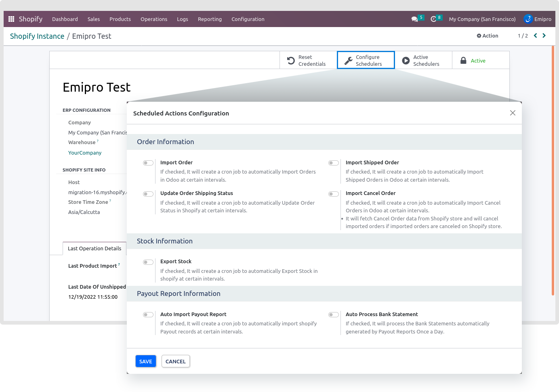Click the Auto Process Bank Statement label
This screenshot has width=559, height=392.
coord(382,314)
